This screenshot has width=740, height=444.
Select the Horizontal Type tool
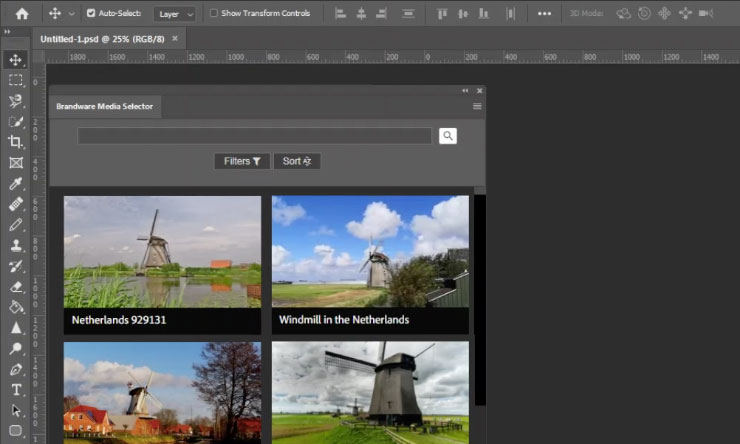click(x=16, y=390)
